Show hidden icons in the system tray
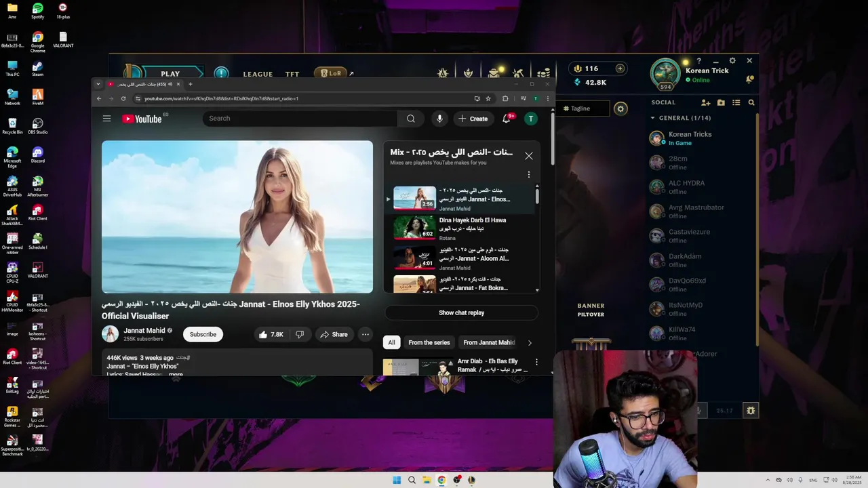868x488 pixels. pyautogui.click(x=768, y=480)
